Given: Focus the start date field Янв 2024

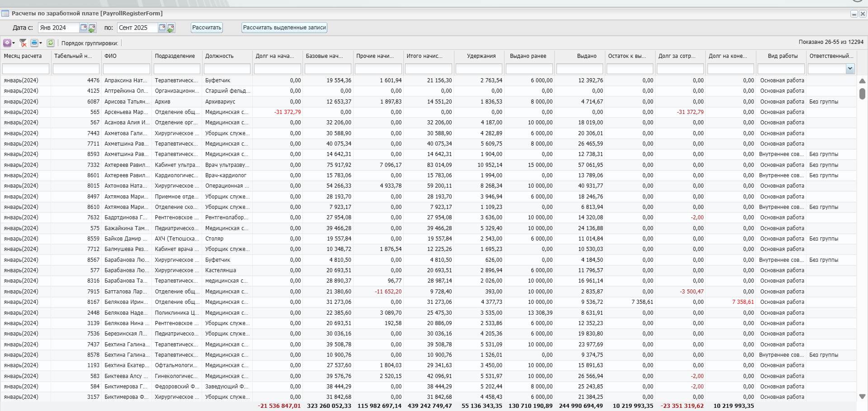Looking at the screenshot, I should (59, 28).
